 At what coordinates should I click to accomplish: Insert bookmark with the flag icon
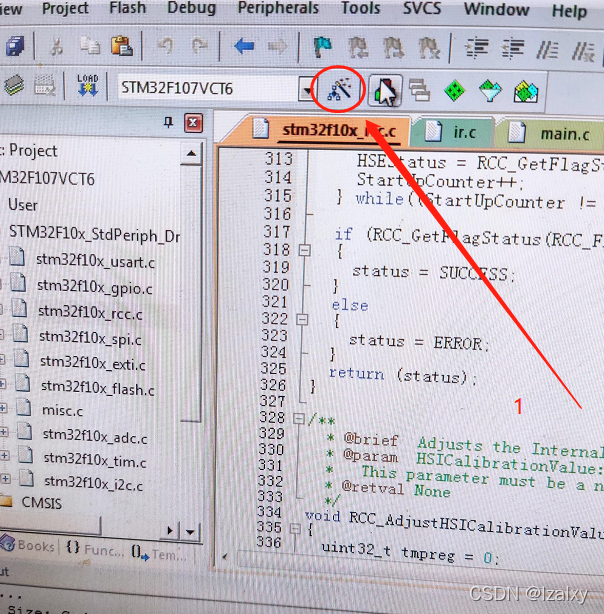[x=323, y=47]
